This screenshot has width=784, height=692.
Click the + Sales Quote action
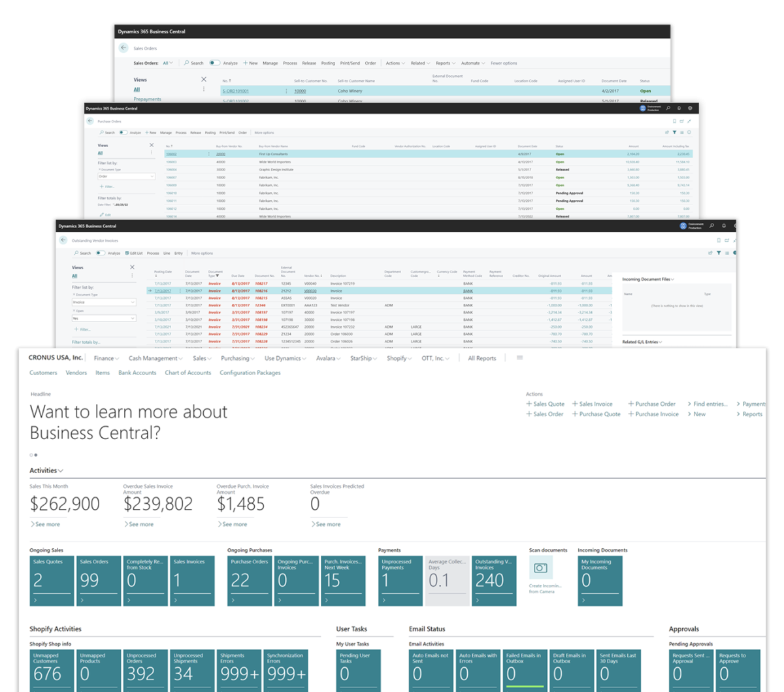point(545,404)
